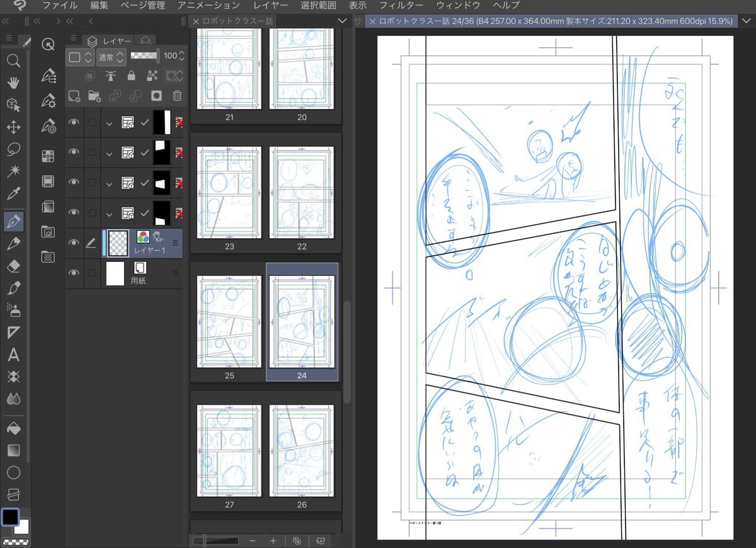
Task: Open the page manager tab list dropdown
Action: pyautogui.click(x=343, y=21)
